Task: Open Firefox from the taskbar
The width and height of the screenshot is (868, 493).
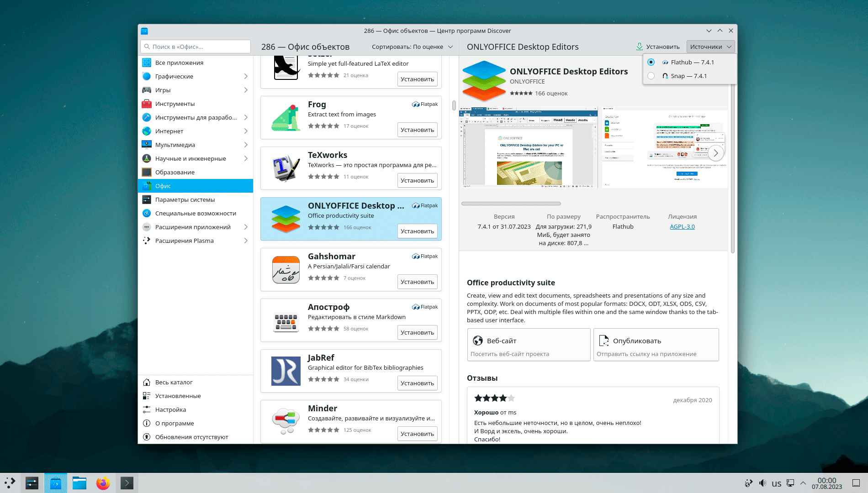Action: pyautogui.click(x=103, y=483)
